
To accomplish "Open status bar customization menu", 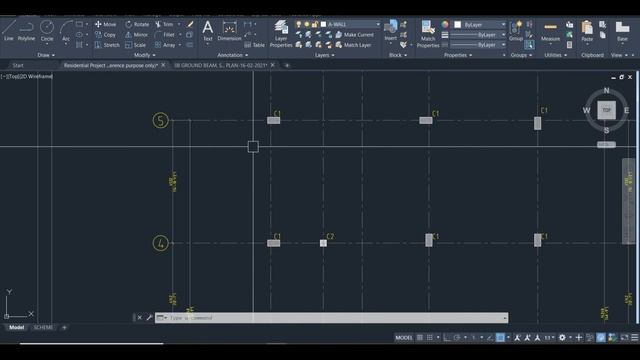I will 635,338.
